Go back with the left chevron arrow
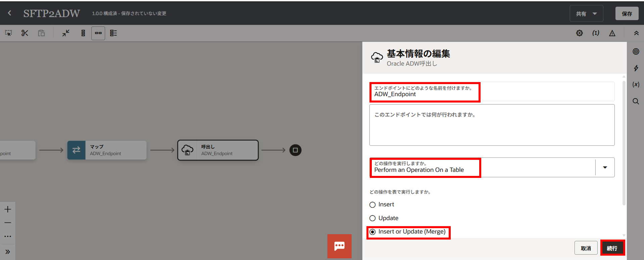 point(9,13)
